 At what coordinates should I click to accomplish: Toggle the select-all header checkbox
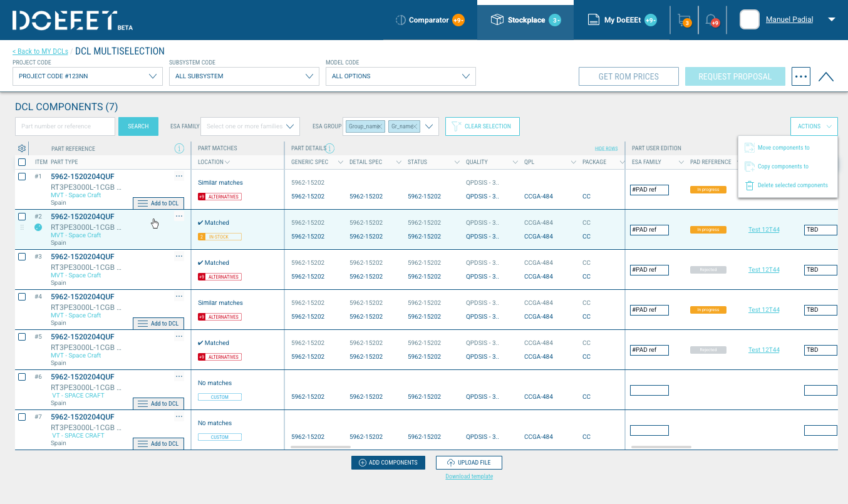22,162
